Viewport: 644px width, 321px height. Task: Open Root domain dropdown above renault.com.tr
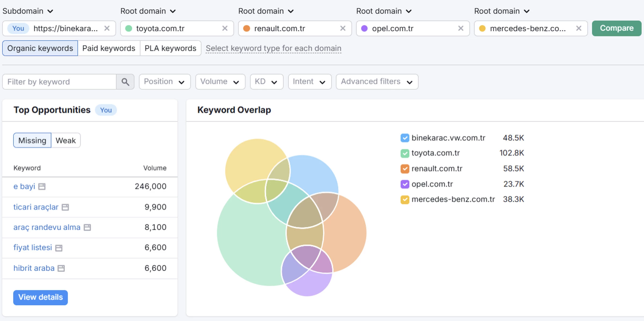[x=266, y=11]
